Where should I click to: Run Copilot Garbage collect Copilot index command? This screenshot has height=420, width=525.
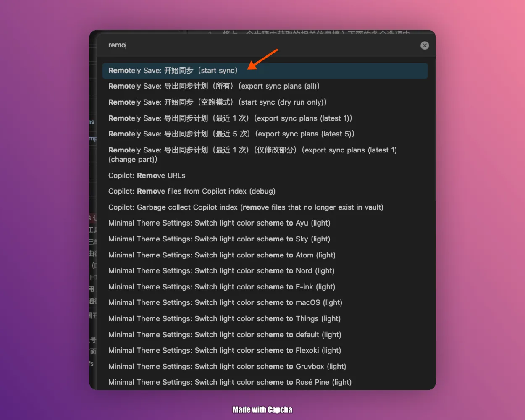tap(265, 207)
